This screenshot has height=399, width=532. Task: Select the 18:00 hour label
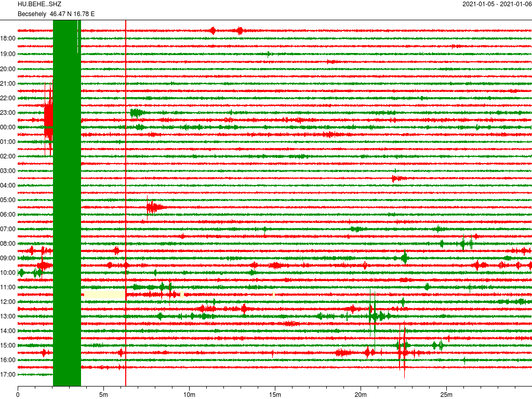pos(8,38)
